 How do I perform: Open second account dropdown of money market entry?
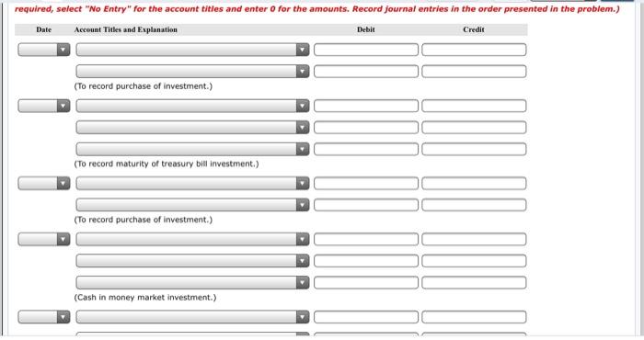[x=192, y=261]
